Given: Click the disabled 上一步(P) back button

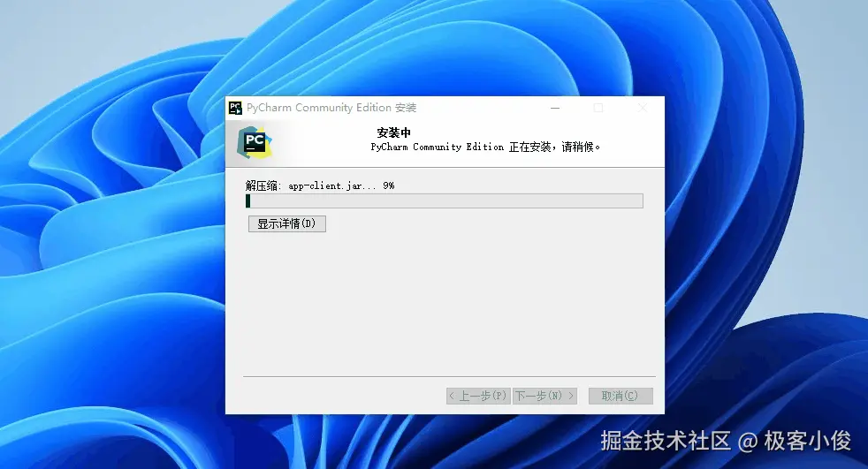Looking at the screenshot, I should (478, 396).
